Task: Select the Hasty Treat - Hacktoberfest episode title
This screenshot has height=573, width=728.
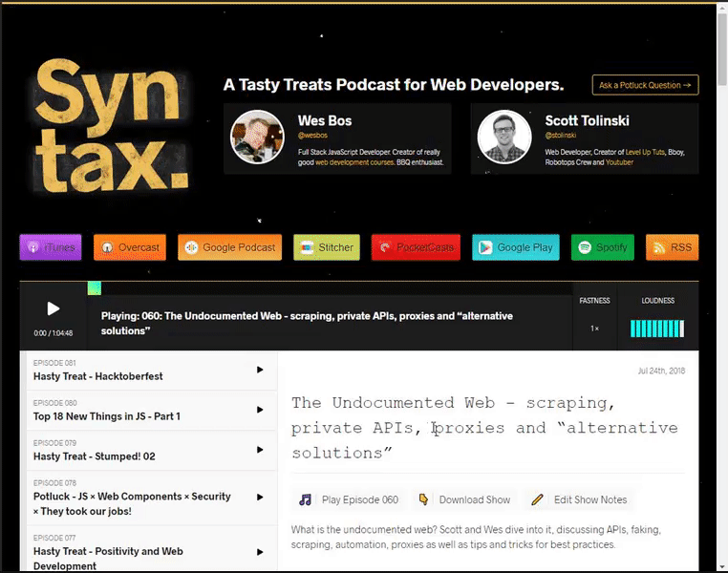Action: point(98,376)
